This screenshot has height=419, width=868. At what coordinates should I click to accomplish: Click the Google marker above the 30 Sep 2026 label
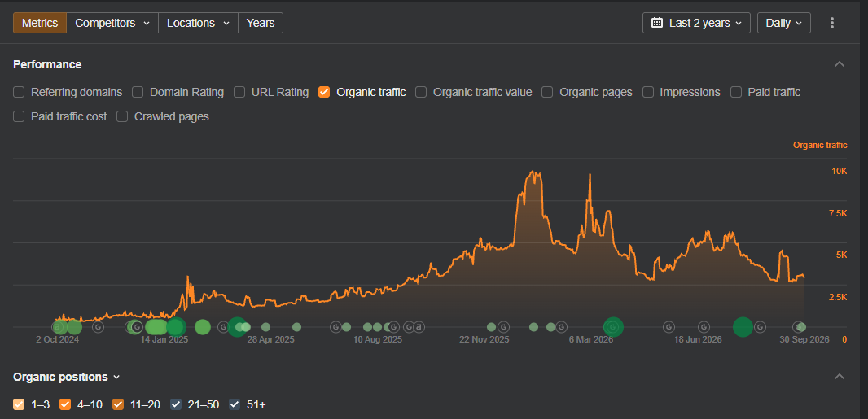point(799,327)
